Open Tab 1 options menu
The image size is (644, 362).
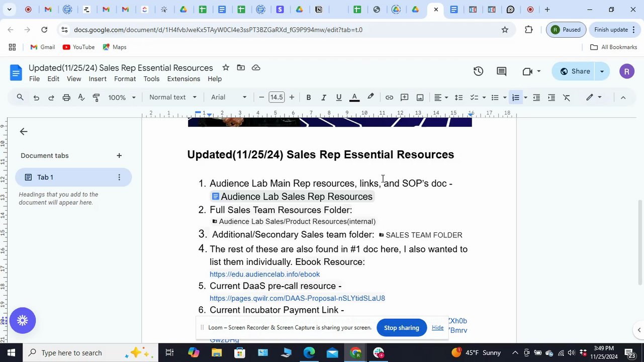tap(119, 177)
